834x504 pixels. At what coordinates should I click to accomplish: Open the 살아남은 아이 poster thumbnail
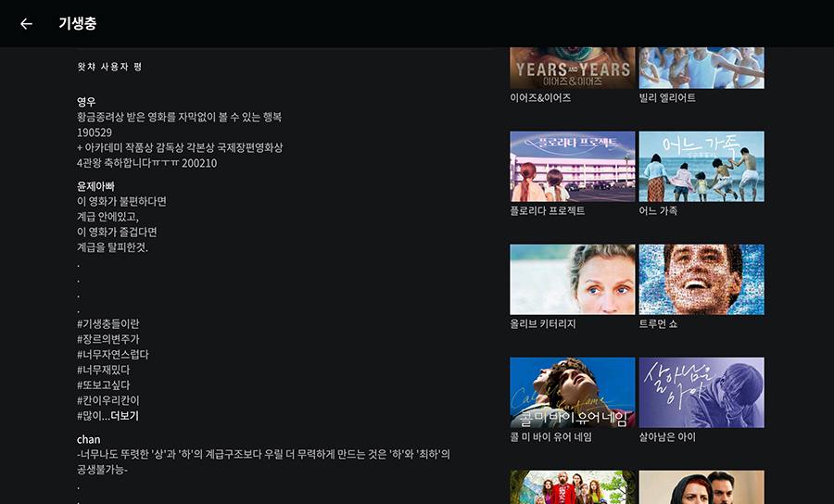tap(701, 392)
